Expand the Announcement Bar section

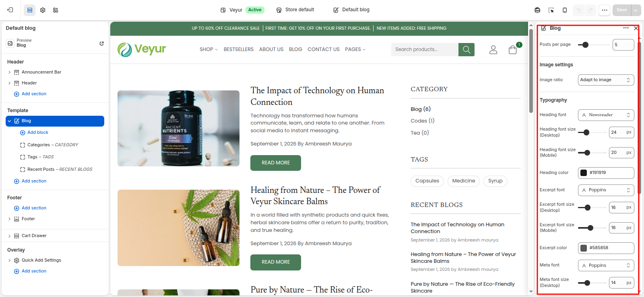coord(9,72)
